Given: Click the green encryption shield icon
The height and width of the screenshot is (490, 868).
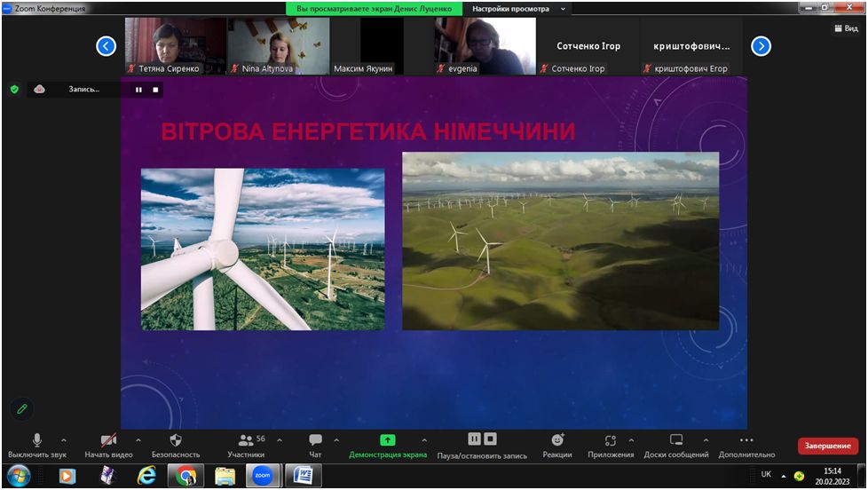Looking at the screenshot, I should [15, 89].
